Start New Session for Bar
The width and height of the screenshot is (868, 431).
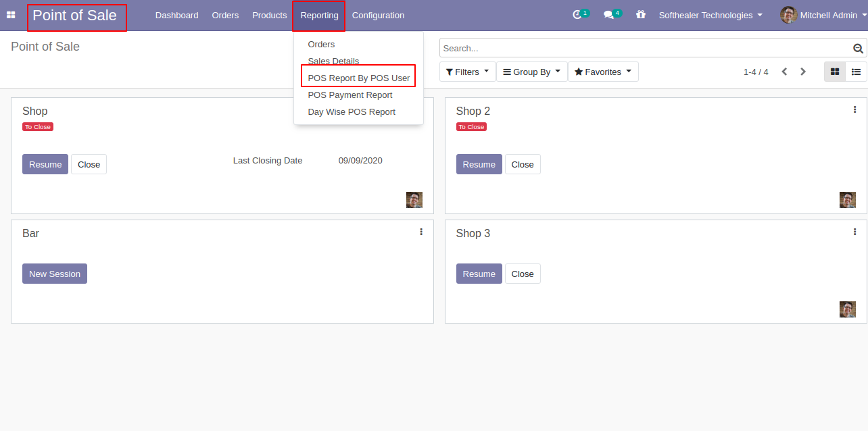(55, 274)
